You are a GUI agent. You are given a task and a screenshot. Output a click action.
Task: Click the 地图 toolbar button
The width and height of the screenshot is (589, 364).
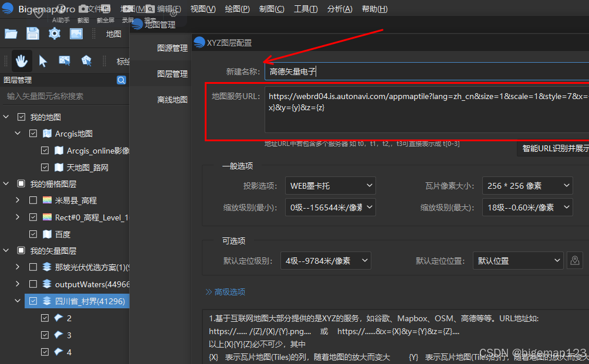click(x=113, y=34)
